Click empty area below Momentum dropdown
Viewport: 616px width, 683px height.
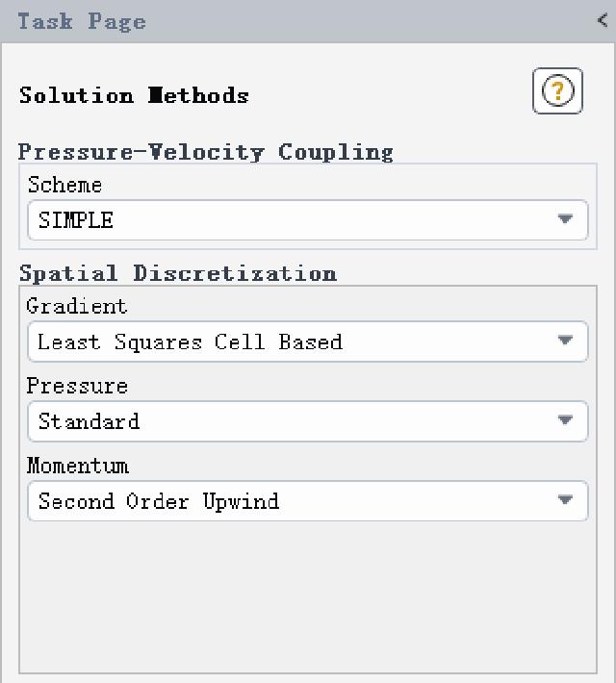308,596
